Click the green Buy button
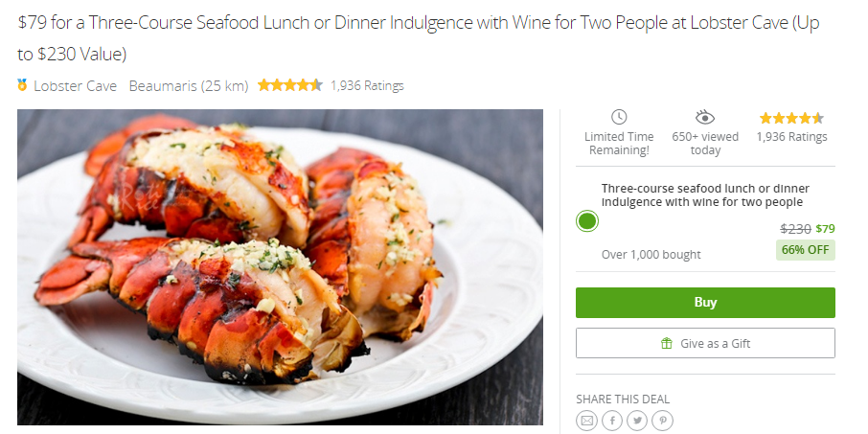 coord(705,302)
